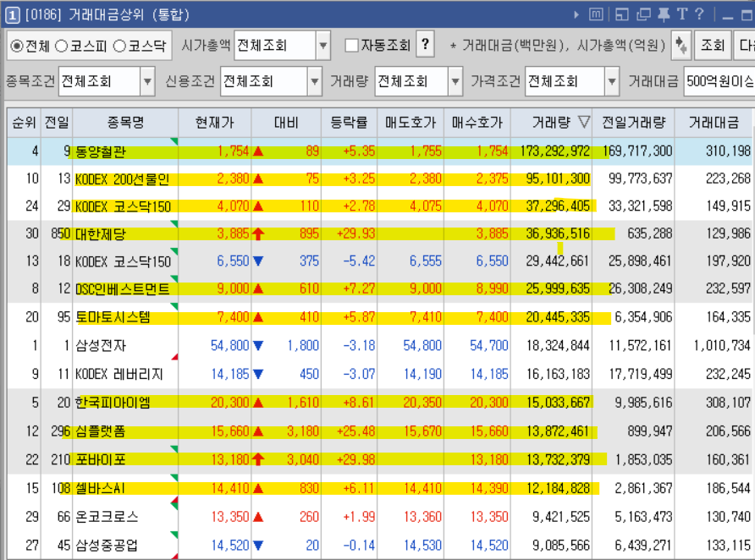The image size is (755, 560).
Task: Select the 심플랫폼 stock name
Action: tap(100, 431)
